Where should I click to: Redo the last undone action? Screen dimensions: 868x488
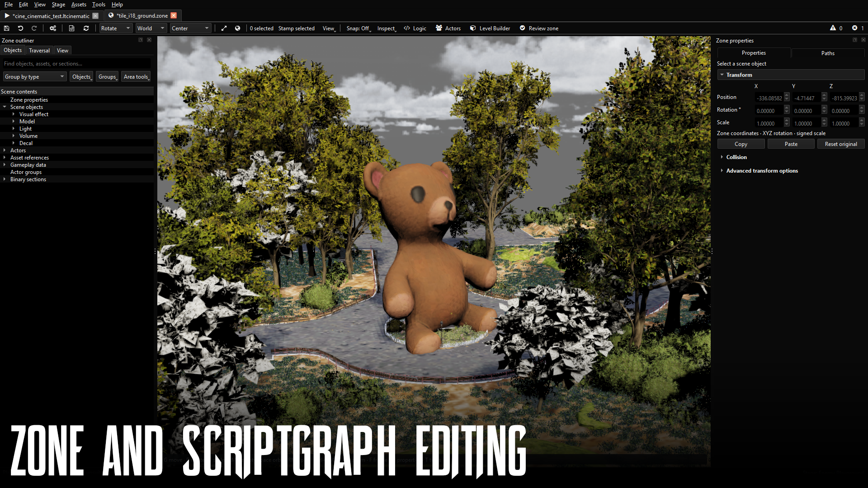(34, 28)
